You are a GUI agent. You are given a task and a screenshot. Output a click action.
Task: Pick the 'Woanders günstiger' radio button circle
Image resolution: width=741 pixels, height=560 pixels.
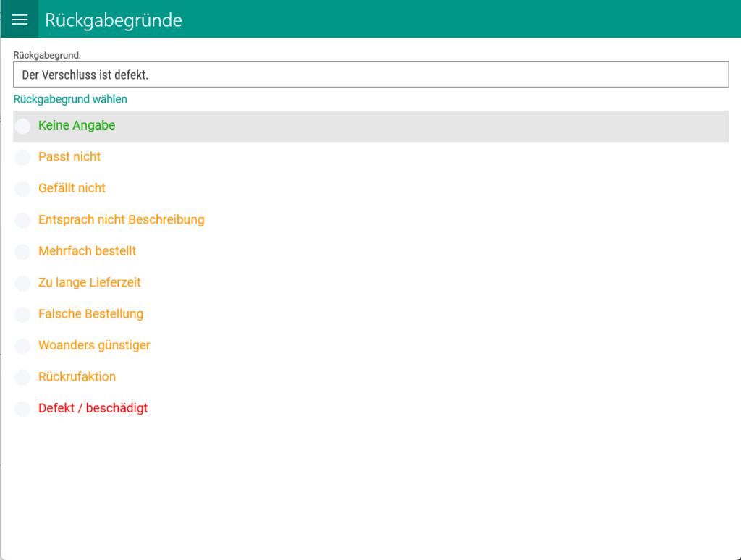point(23,346)
